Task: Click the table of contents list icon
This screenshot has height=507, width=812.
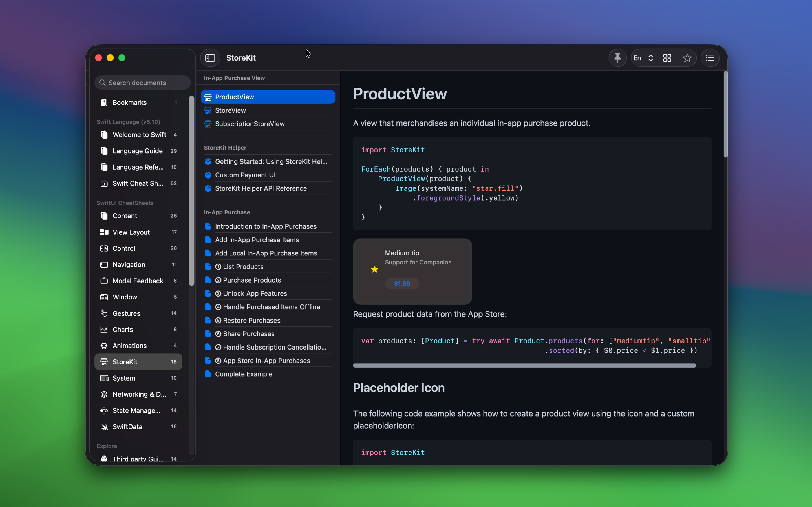Action: click(710, 58)
